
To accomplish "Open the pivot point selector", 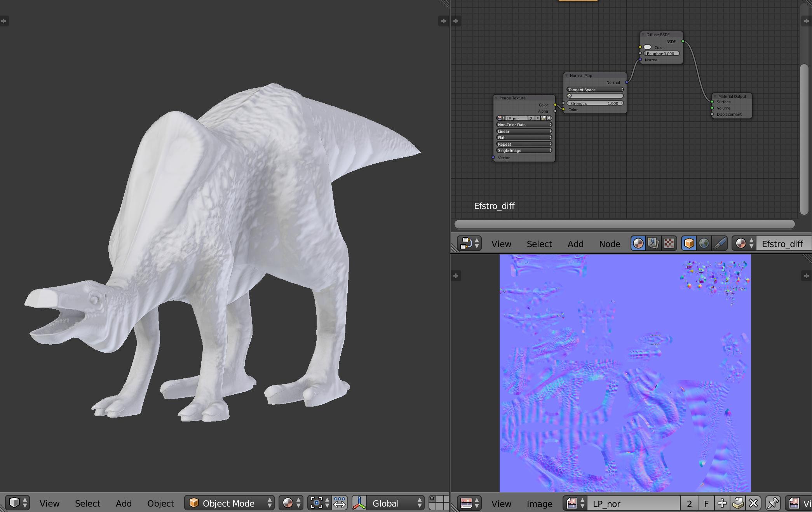I will pos(319,503).
